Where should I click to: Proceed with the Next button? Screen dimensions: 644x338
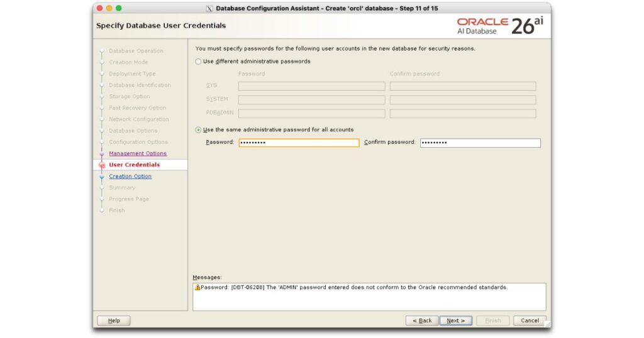(456, 321)
